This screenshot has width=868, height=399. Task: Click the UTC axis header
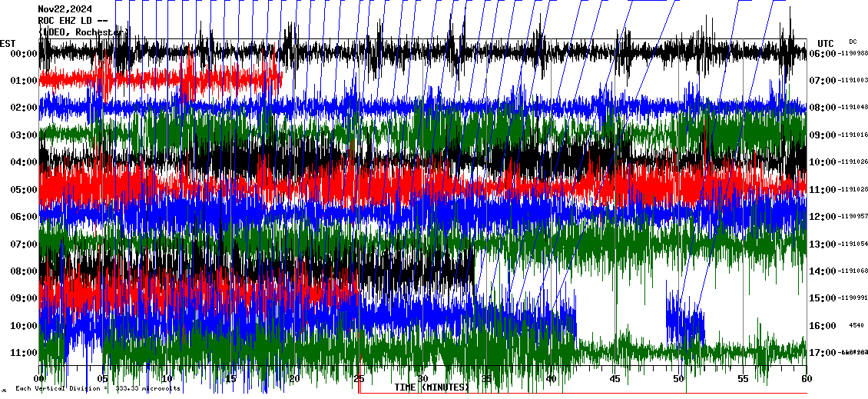point(825,43)
